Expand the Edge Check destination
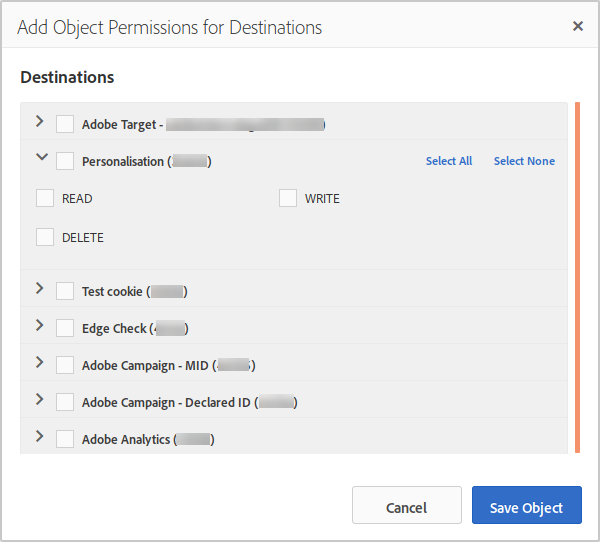The image size is (600, 542). (x=40, y=326)
